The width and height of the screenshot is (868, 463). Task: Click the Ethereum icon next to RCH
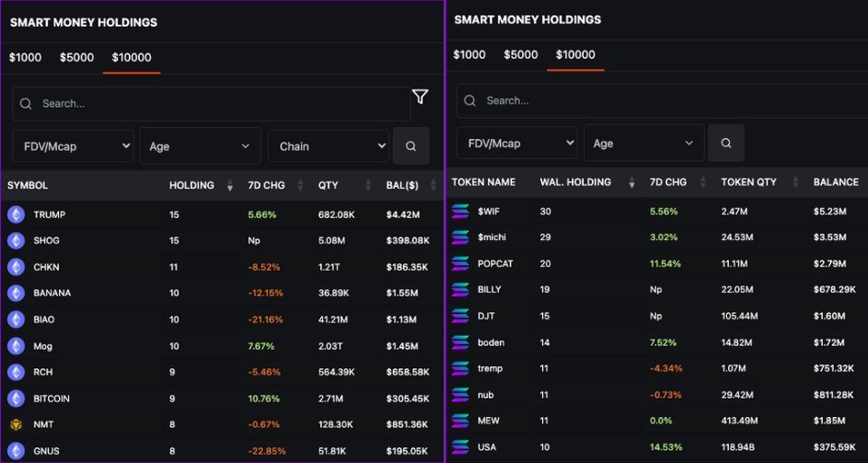click(x=16, y=372)
